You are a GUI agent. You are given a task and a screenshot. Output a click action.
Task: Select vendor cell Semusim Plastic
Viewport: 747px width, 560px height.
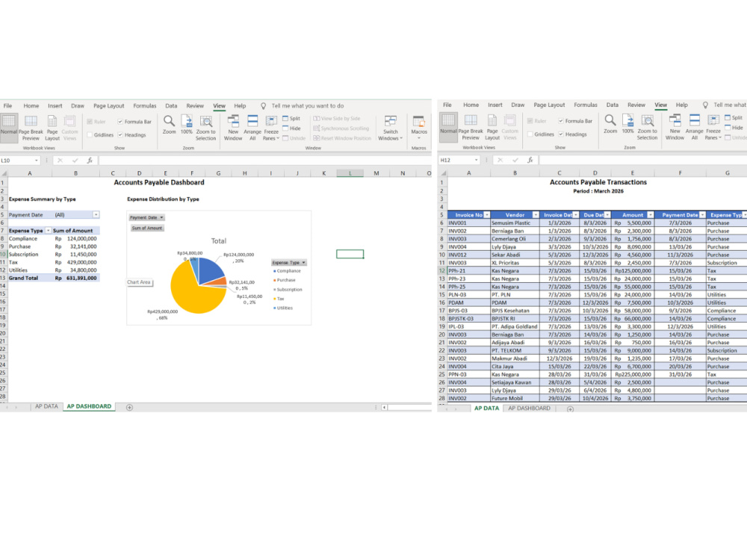(515, 223)
